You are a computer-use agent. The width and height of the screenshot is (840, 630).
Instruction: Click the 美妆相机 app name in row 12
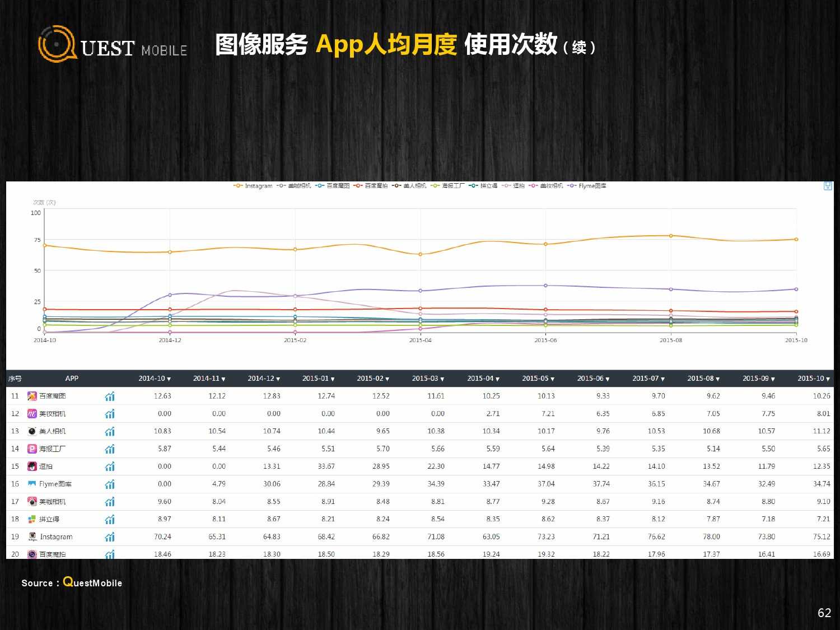coord(52,414)
